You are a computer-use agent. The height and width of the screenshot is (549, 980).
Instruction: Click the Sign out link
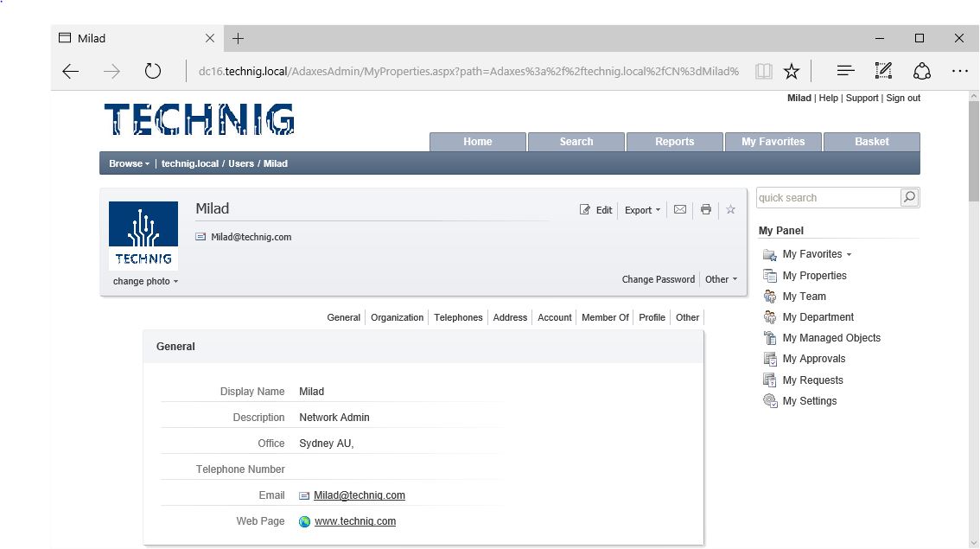903,99
